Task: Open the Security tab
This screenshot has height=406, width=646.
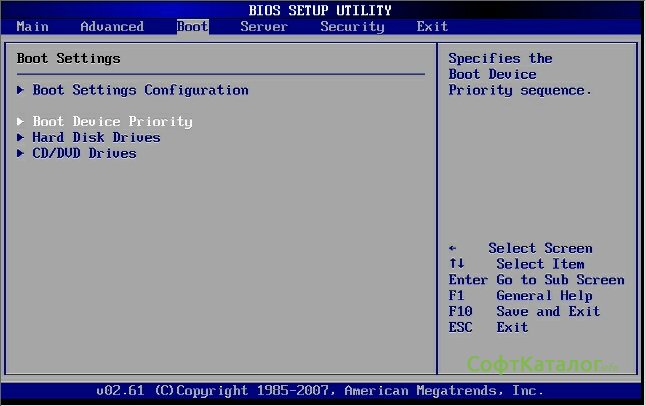Action: point(352,27)
